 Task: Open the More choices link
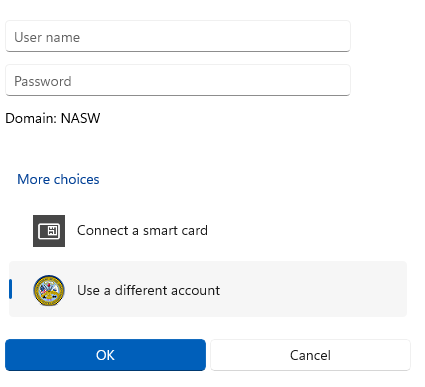pyautogui.click(x=58, y=179)
